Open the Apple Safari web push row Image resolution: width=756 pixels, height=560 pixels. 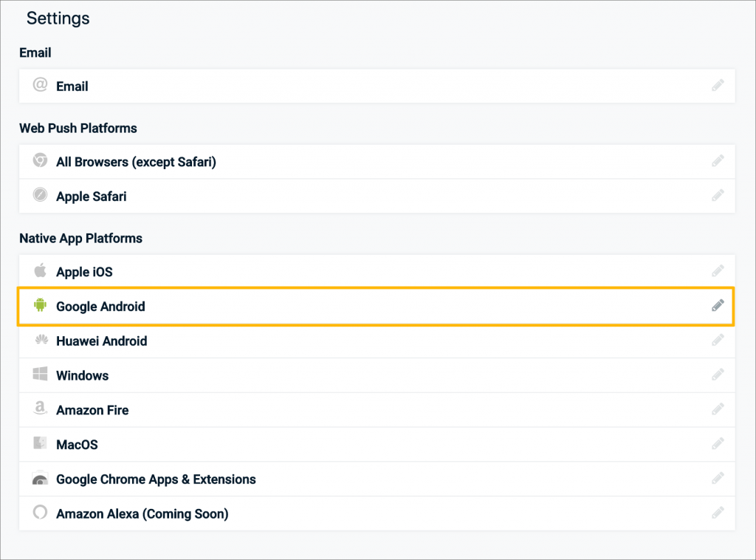[x=92, y=197]
